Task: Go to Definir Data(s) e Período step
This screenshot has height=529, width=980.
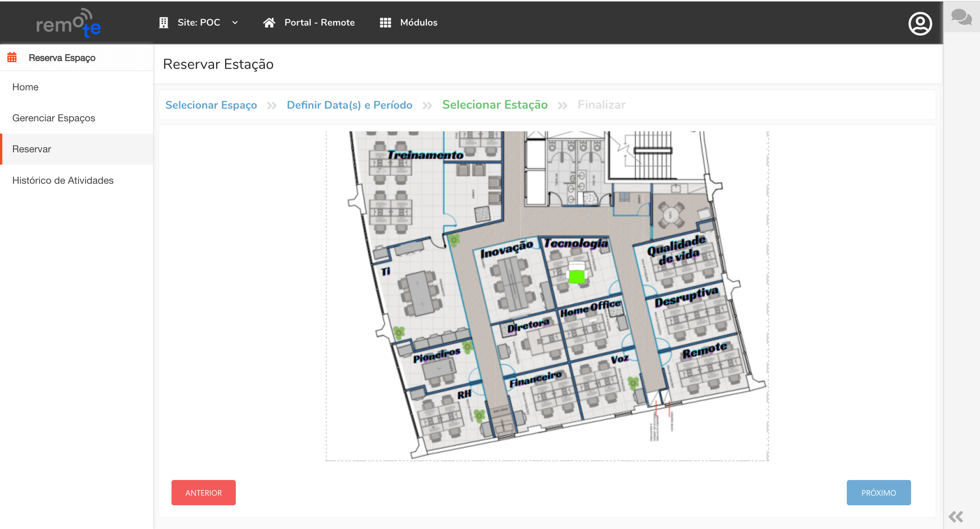Action: point(350,105)
